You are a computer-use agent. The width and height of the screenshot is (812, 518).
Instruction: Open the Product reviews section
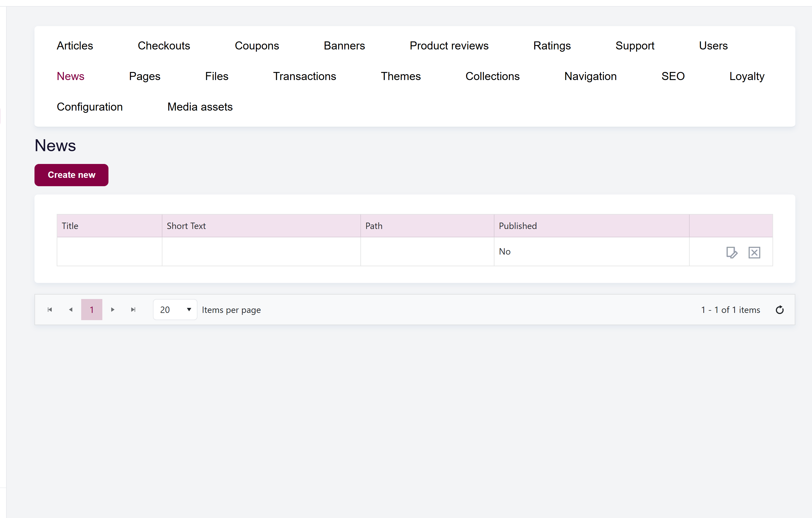449,46
